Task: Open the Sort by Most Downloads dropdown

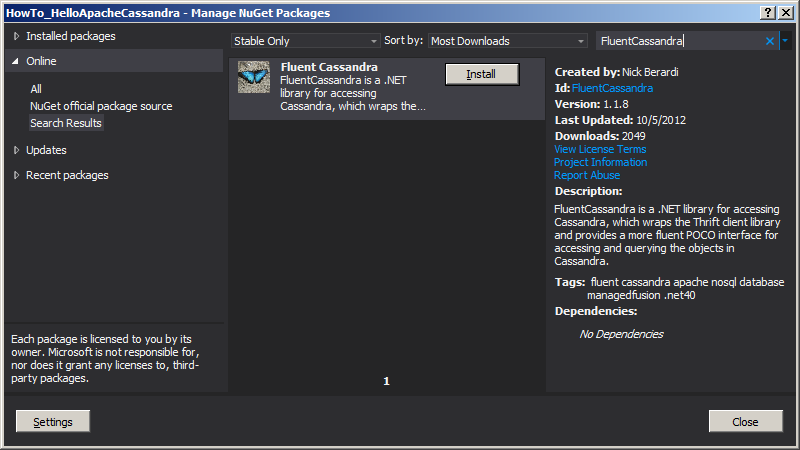Action: click(x=507, y=41)
